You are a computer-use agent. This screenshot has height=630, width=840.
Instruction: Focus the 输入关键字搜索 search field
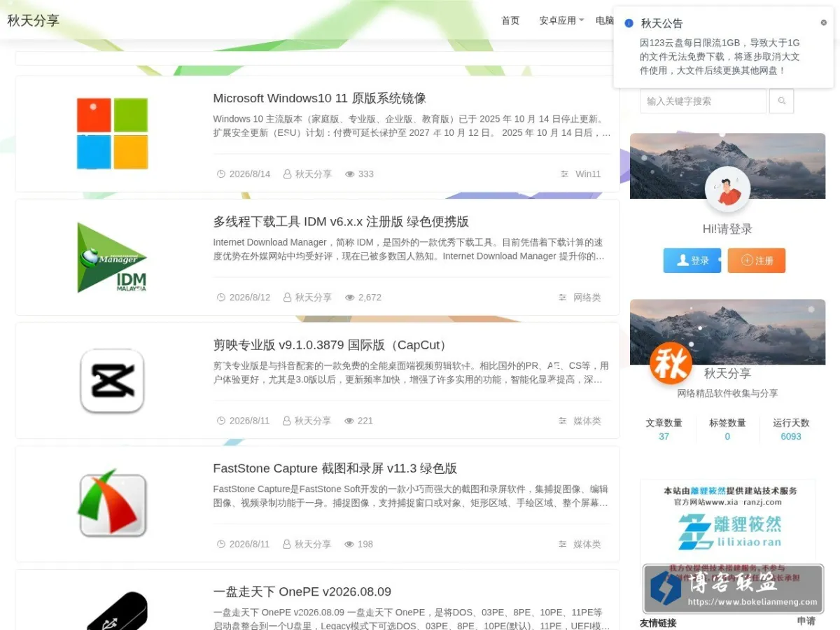(x=703, y=101)
